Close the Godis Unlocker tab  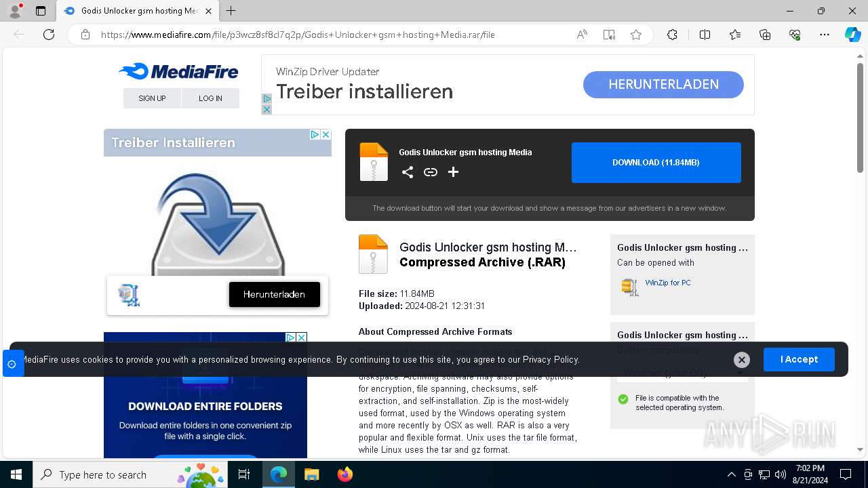point(209,11)
